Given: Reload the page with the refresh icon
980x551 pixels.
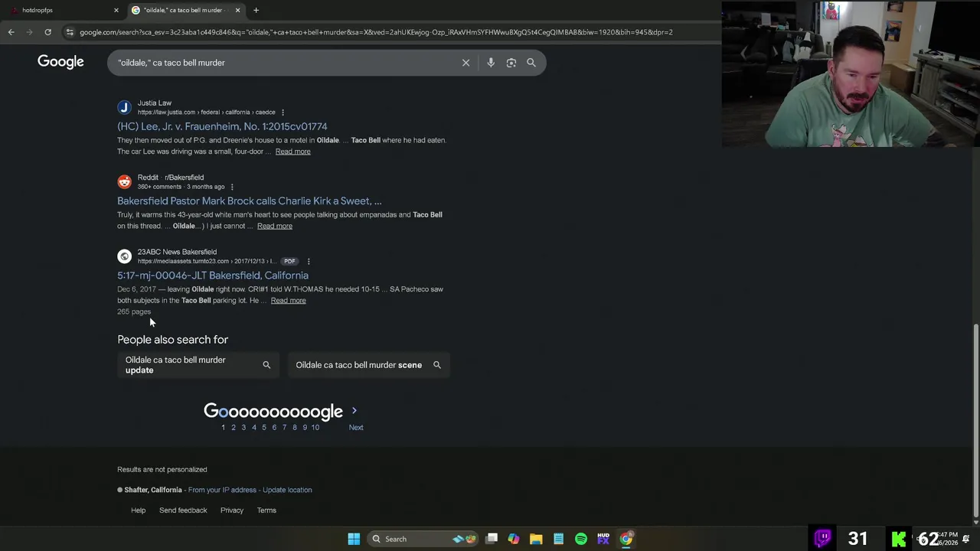Looking at the screenshot, I should (x=47, y=32).
